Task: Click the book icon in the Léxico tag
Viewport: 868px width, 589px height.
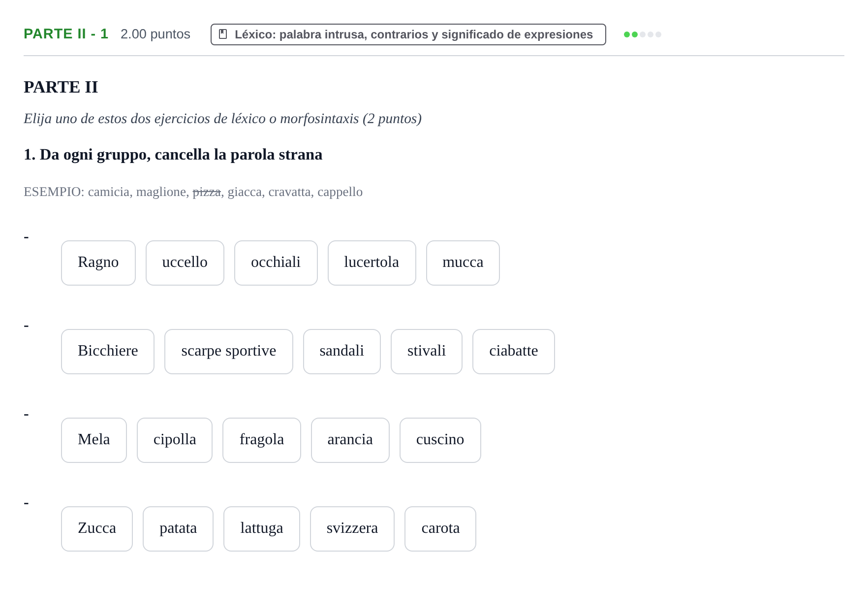Action: tap(223, 34)
